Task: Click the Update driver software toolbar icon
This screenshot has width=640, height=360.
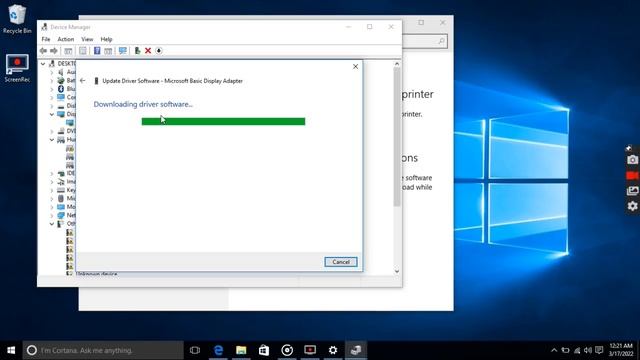Action: (137, 51)
